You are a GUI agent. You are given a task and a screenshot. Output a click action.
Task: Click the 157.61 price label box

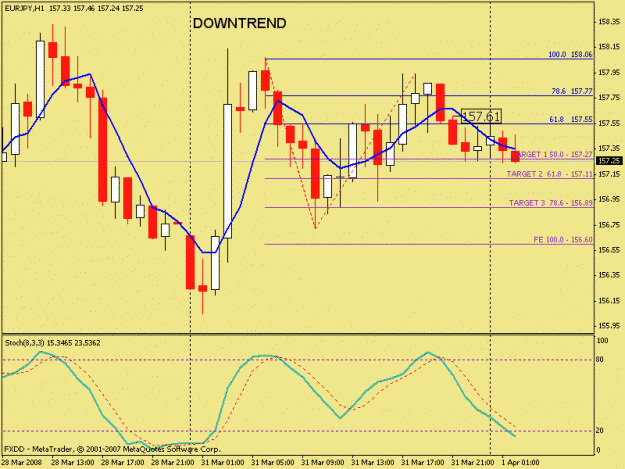click(x=481, y=116)
